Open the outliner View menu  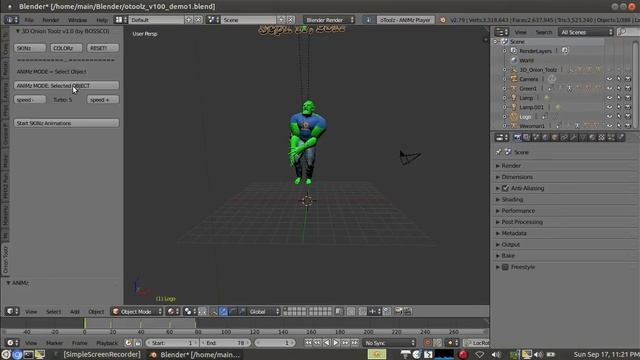click(520, 32)
